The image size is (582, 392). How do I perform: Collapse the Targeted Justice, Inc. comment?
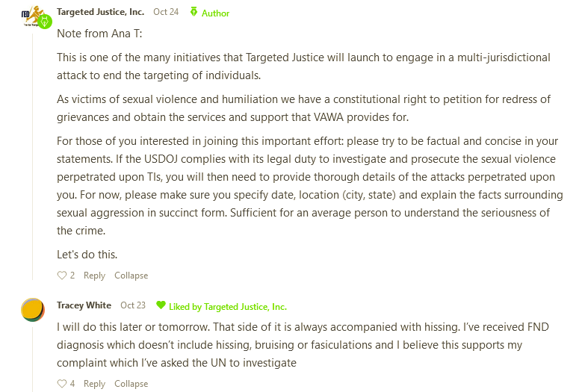pos(131,276)
